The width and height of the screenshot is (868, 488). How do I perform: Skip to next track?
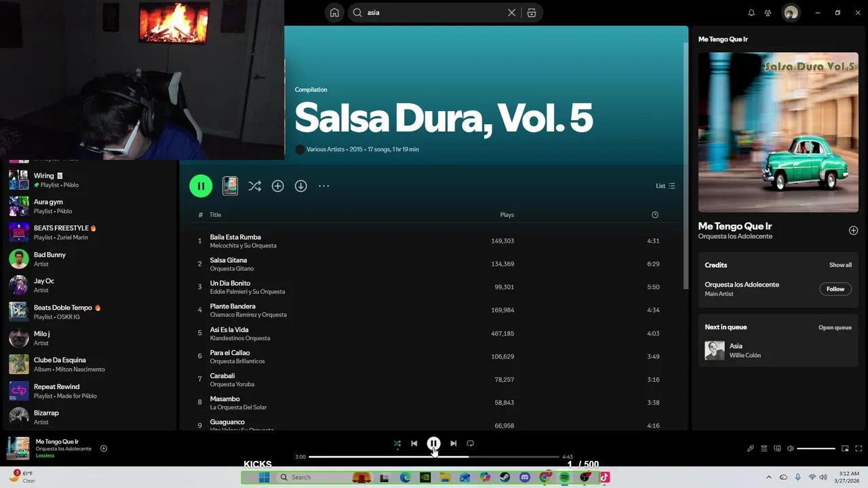453,443
